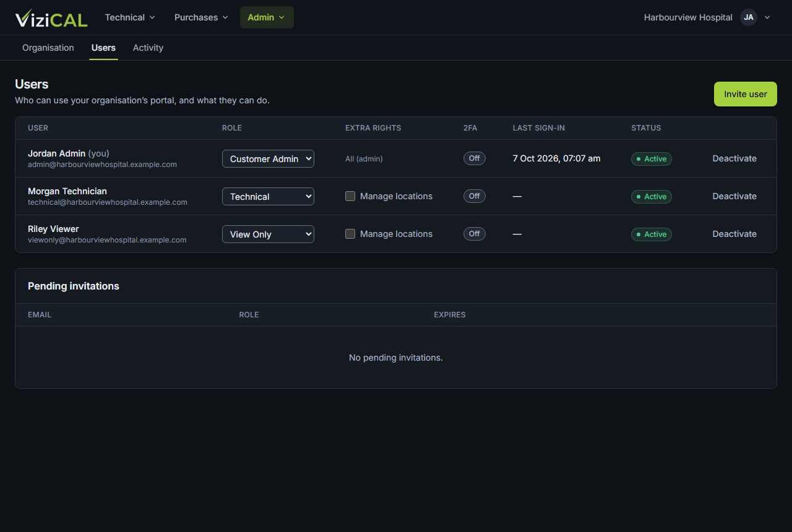Expand the account menu chevron
The width and height of the screenshot is (792, 532).
pos(767,17)
